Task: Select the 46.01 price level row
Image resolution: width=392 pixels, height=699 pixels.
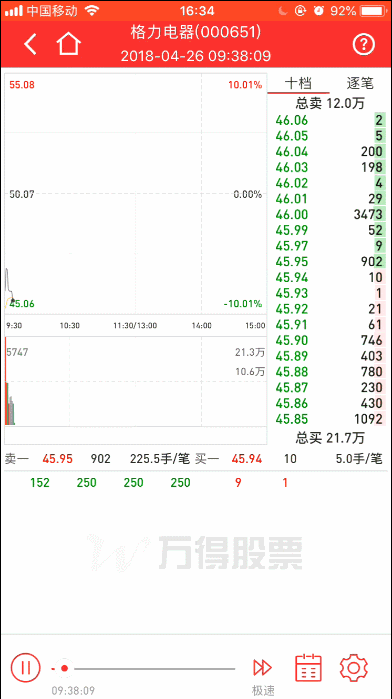Action: click(x=330, y=199)
